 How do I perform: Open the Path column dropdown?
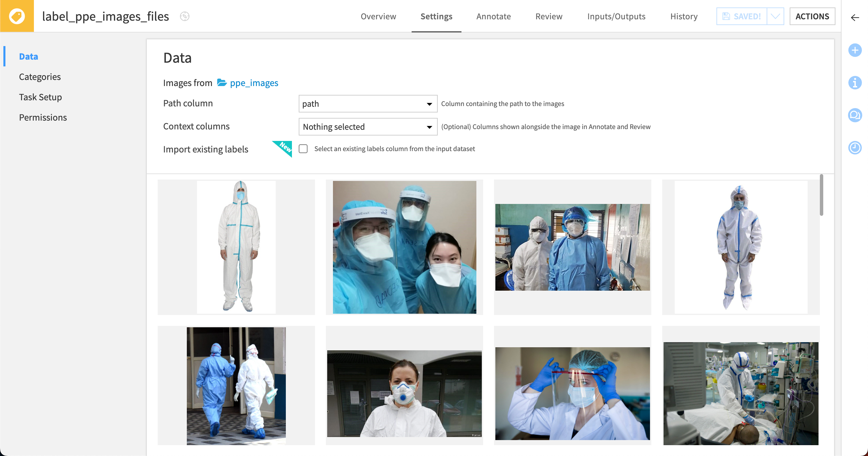coord(368,104)
